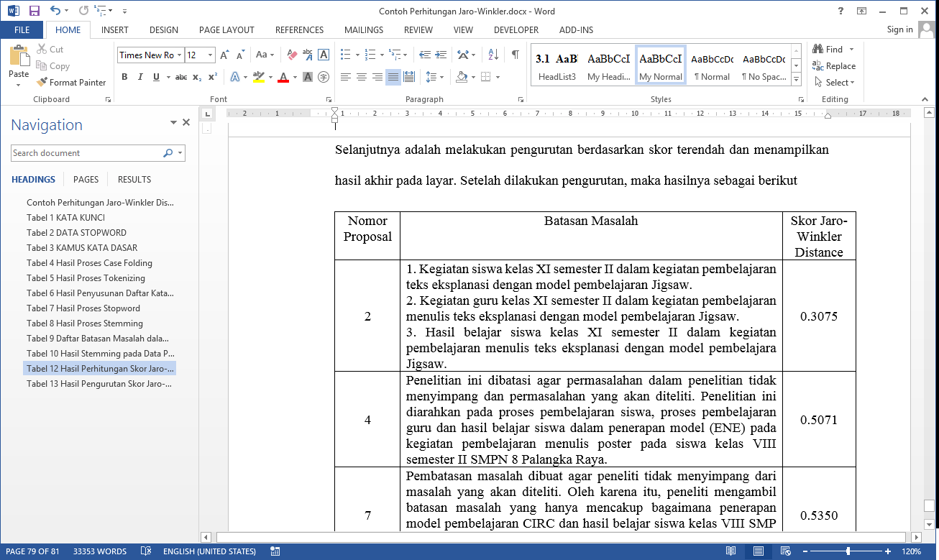The image size is (939, 560).
Task: Click the Replace button in Editing group
Action: (x=834, y=66)
